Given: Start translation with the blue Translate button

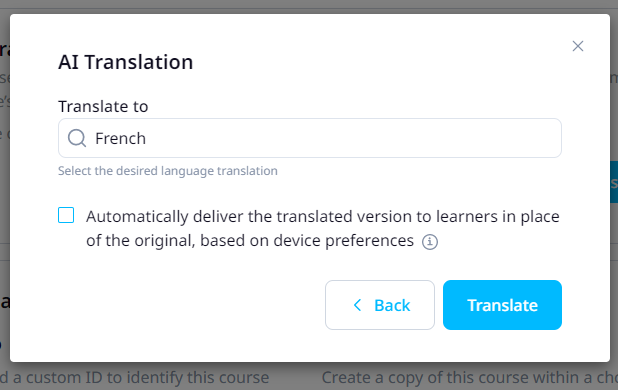Looking at the screenshot, I should (502, 305).
